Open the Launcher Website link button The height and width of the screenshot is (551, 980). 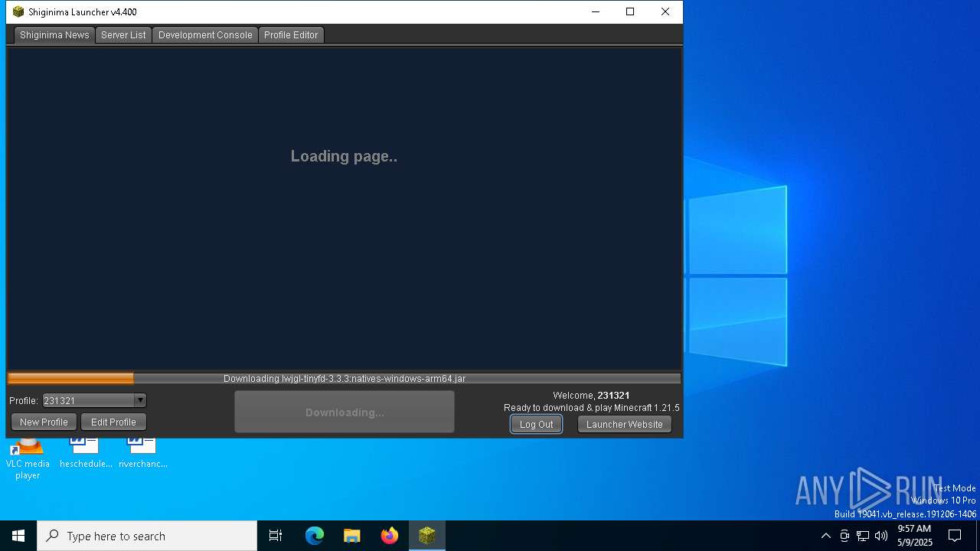625,424
